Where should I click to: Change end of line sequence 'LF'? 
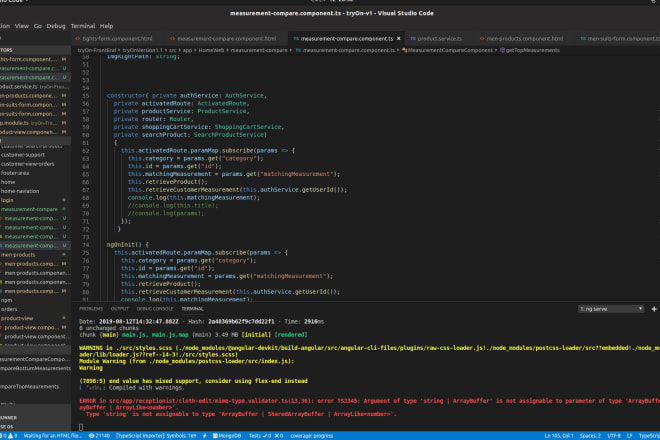(x=630, y=436)
